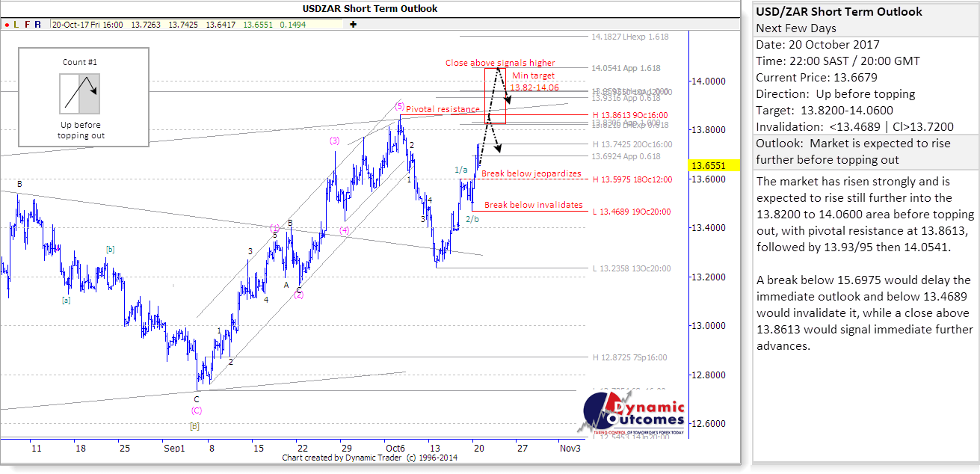
Task: Click the black plus crosshair icon
Action: pyautogui.click(x=353, y=24)
